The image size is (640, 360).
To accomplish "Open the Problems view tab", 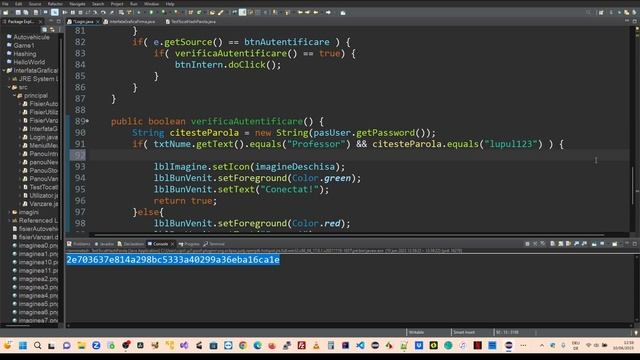I will point(79,244).
